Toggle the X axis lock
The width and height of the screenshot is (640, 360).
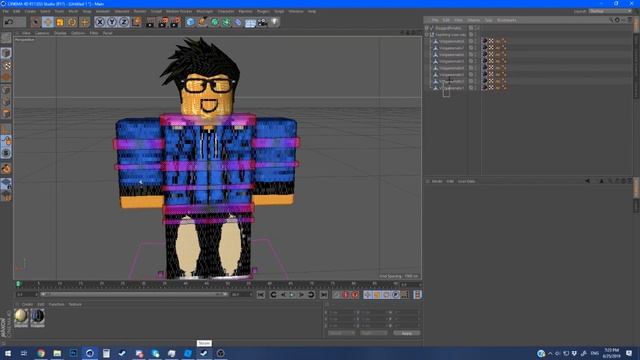coord(100,22)
